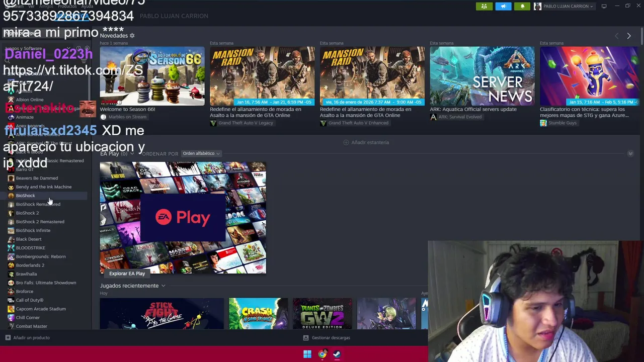Screen dimensions: 644x362
Task: Switch to Big Picture mode monitor icon
Action: [x=604, y=6]
